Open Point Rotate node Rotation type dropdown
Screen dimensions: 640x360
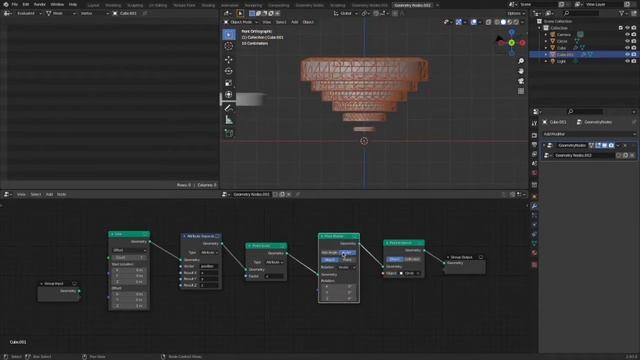(347, 267)
